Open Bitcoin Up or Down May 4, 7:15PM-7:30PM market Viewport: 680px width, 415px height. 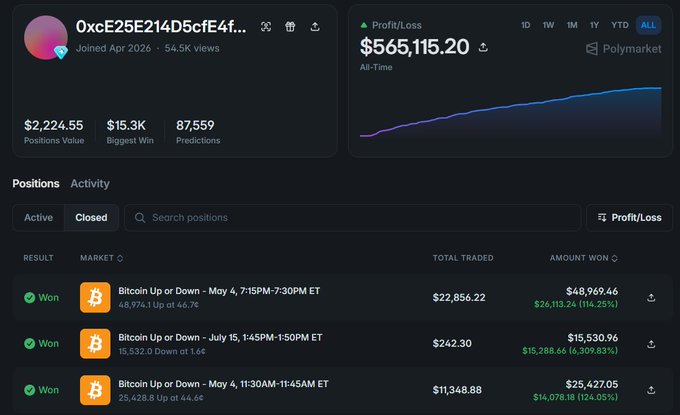tap(219, 291)
